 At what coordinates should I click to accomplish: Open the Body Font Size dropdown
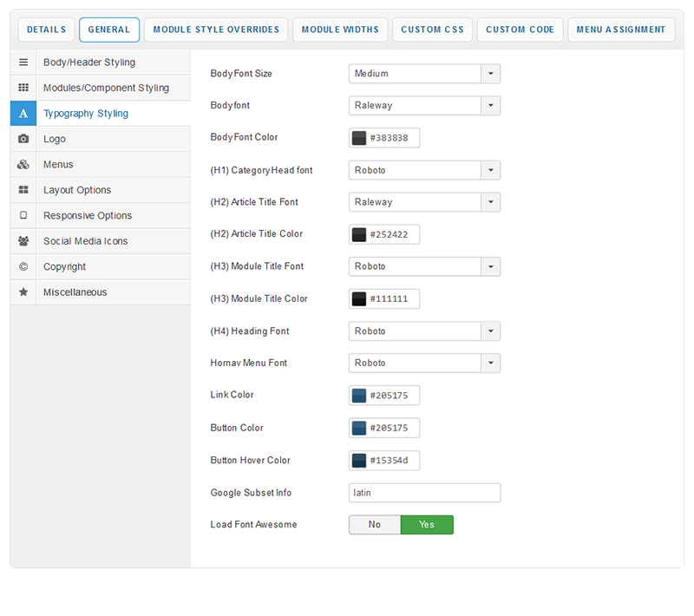424,74
